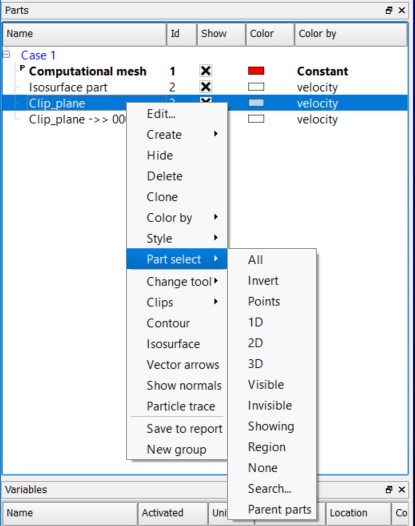The height and width of the screenshot is (526, 415).
Task: Sort parts by the Color by column header
Action: click(351, 34)
